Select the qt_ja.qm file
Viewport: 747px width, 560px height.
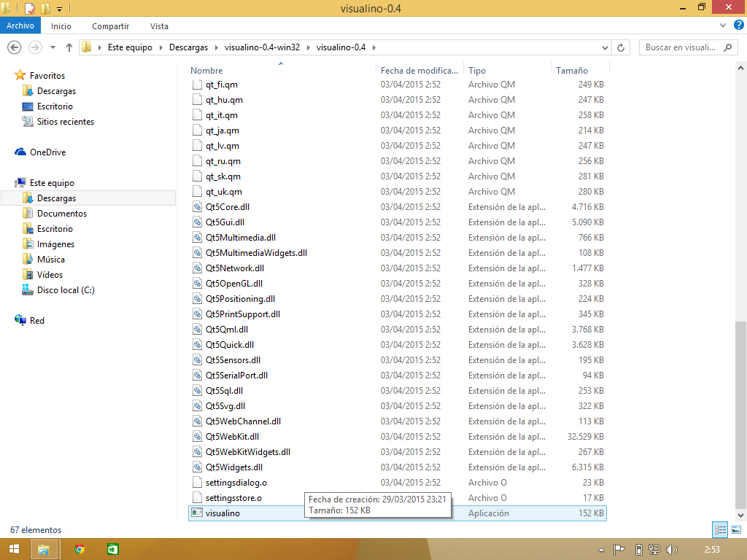[398, 130]
